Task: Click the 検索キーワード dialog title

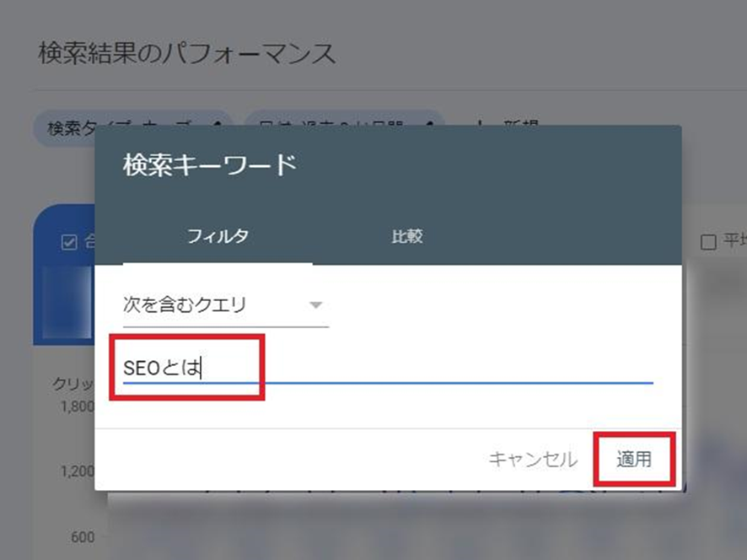Action: tap(210, 164)
